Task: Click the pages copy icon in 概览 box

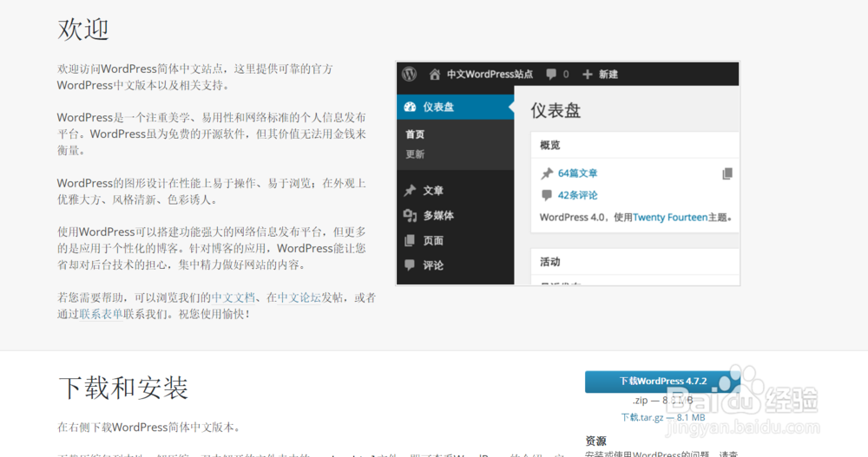Action: [x=727, y=173]
